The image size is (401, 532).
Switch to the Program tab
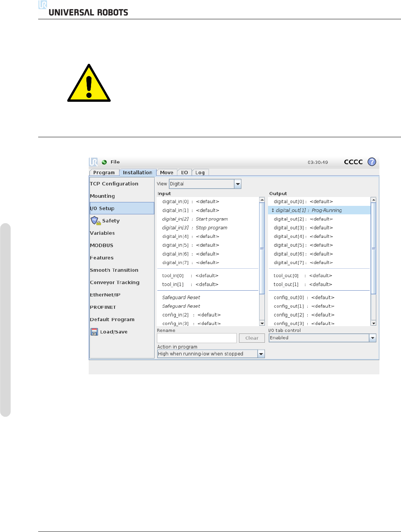[104, 173]
